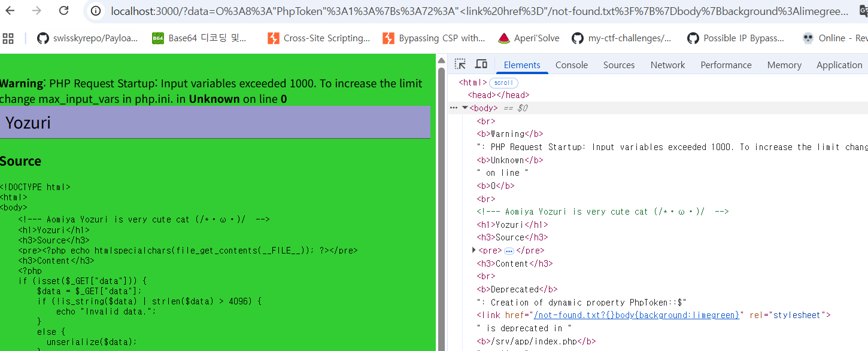Viewport: 868px width, 351px height.
Task: Select the <head></head> node
Action: click(499, 95)
